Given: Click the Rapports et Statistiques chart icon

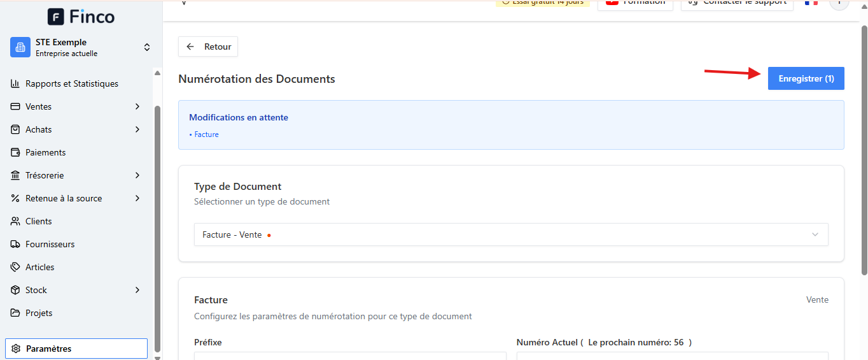Looking at the screenshot, I should [x=15, y=83].
